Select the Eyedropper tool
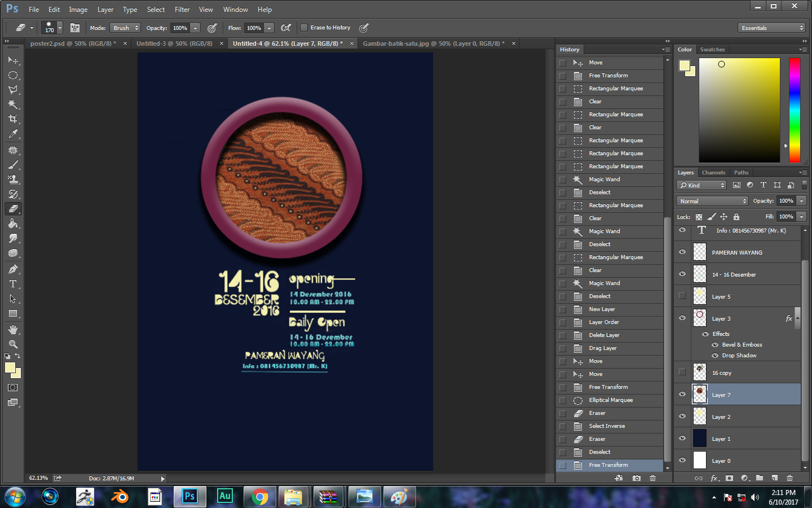 tap(14, 134)
